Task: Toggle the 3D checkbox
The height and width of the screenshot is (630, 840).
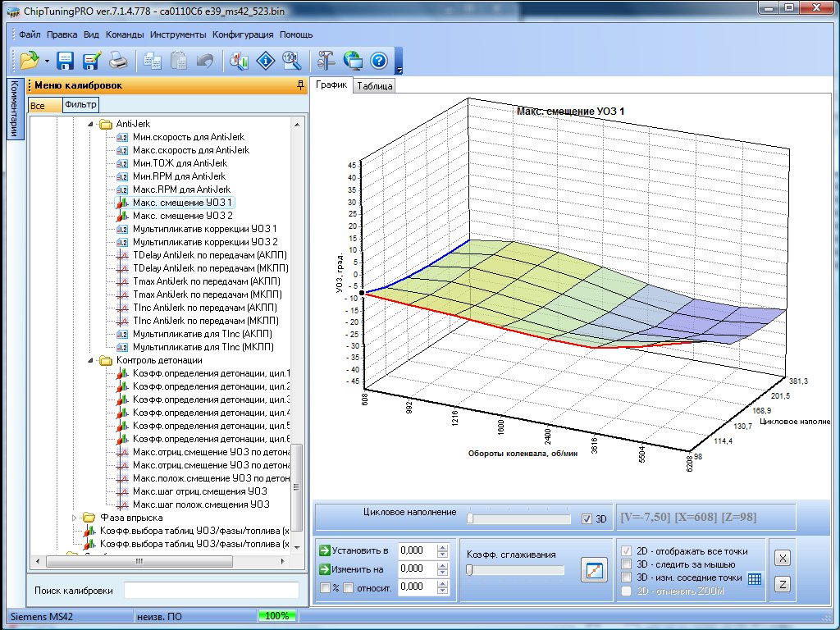Action: (x=586, y=518)
